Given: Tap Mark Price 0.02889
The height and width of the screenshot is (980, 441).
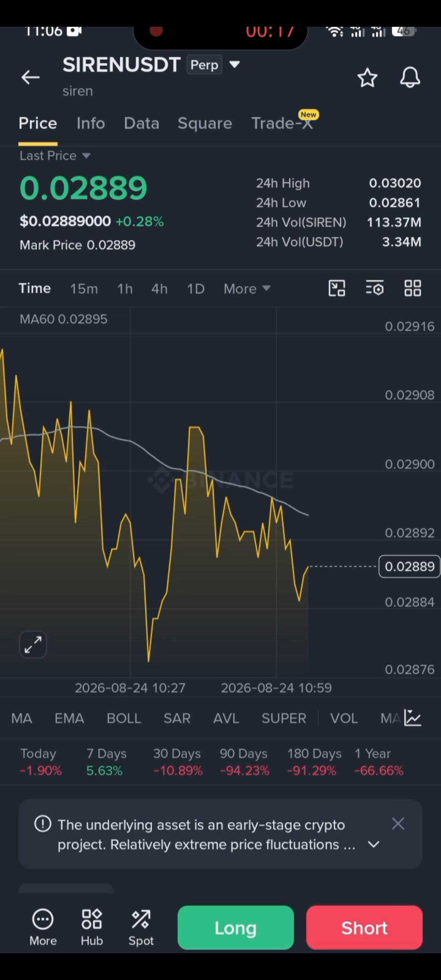Looking at the screenshot, I should (x=77, y=245).
